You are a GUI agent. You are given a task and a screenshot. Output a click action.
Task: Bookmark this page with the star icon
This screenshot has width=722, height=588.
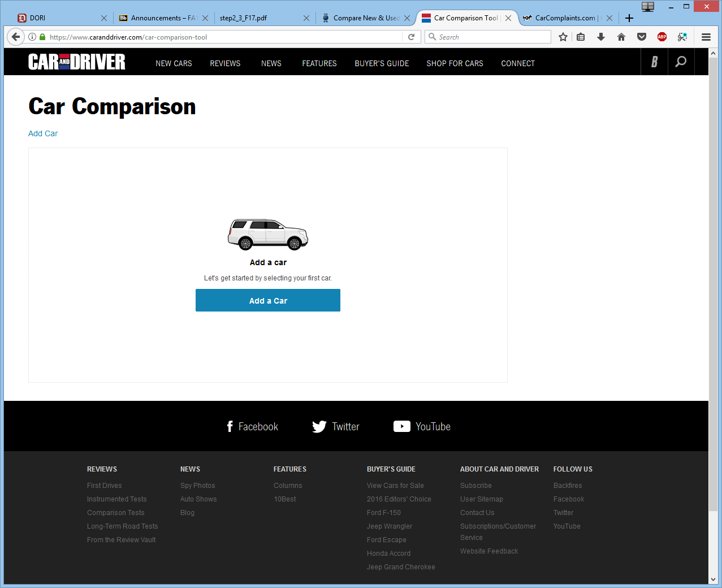563,37
